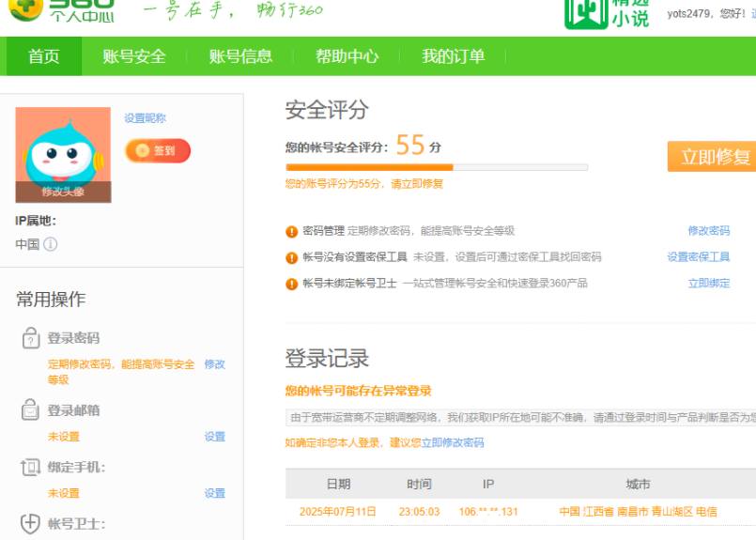Click the 签到 button

pos(158,150)
